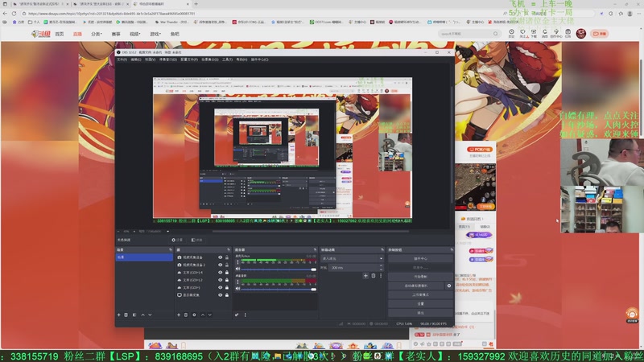Move source up in Sources panel
The width and height of the screenshot is (644, 362).
click(203, 315)
